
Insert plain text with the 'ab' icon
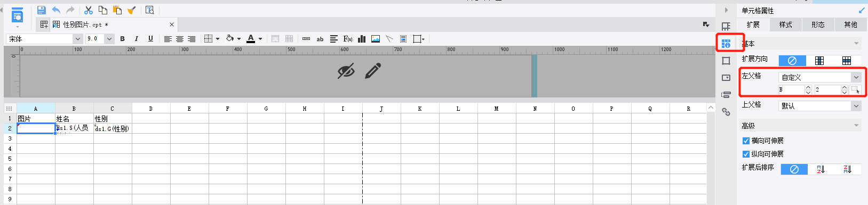click(320, 39)
